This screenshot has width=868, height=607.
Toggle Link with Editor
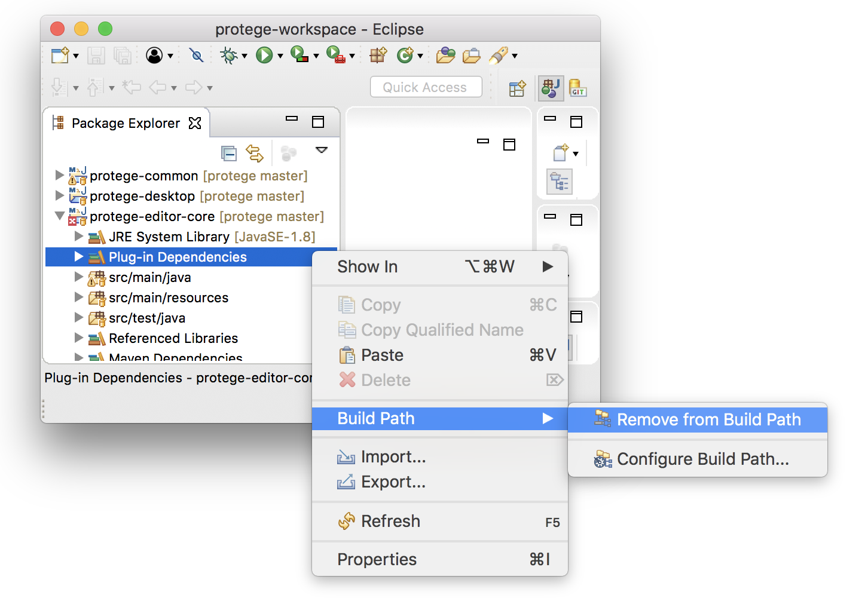(255, 154)
